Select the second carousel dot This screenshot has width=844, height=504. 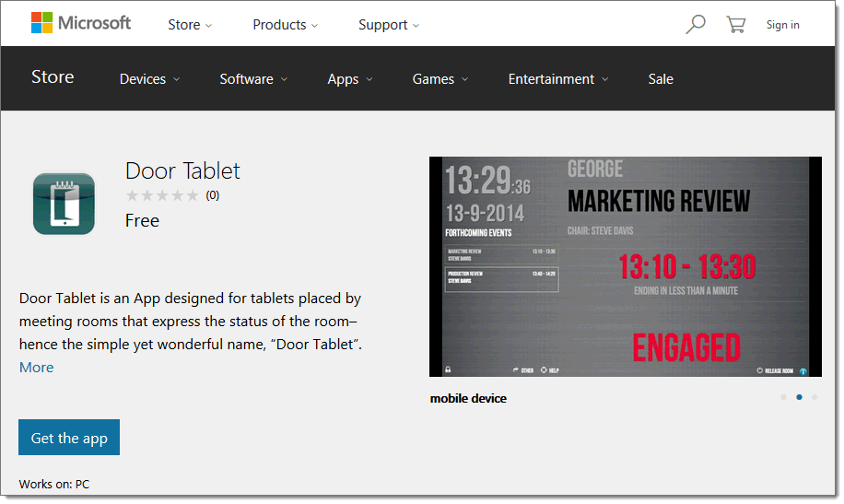click(x=799, y=397)
